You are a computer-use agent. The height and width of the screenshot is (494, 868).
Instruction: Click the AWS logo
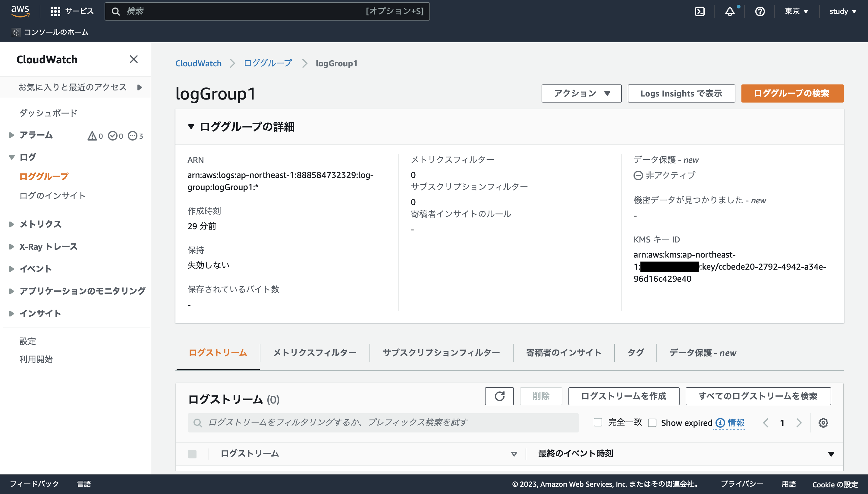point(20,11)
